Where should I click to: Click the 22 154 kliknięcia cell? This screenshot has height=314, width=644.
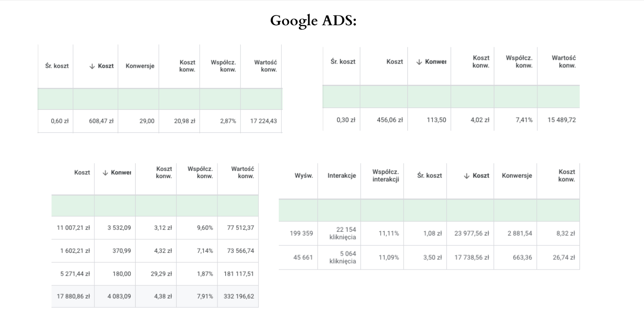click(x=342, y=233)
